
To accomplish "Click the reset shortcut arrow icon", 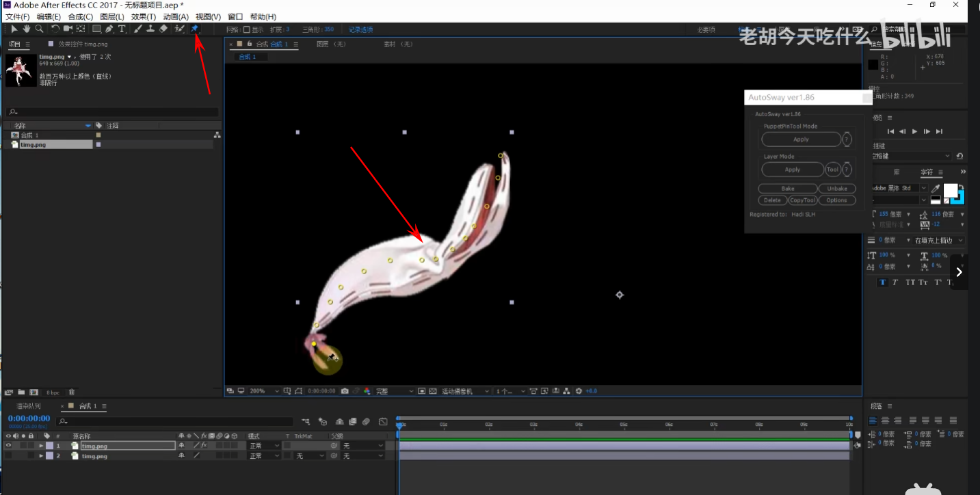I will tap(959, 156).
